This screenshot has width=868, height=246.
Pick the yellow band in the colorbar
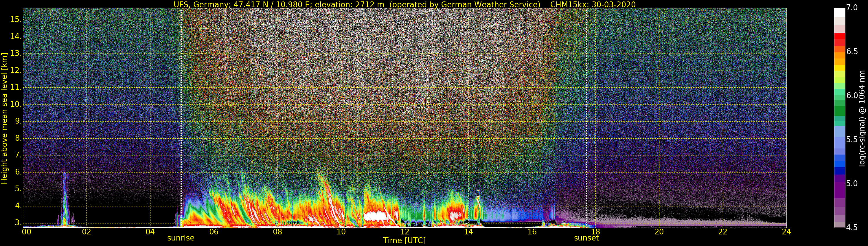pyautogui.click(x=839, y=68)
